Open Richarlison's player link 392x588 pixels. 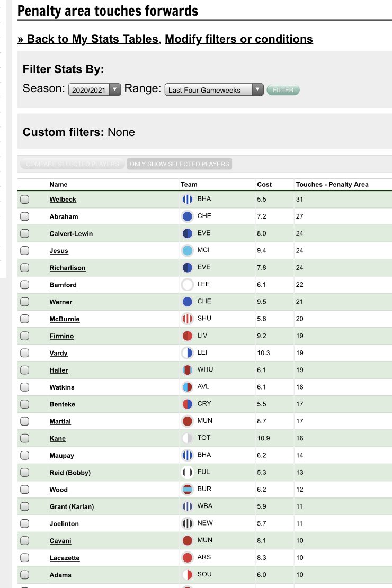click(68, 268)
